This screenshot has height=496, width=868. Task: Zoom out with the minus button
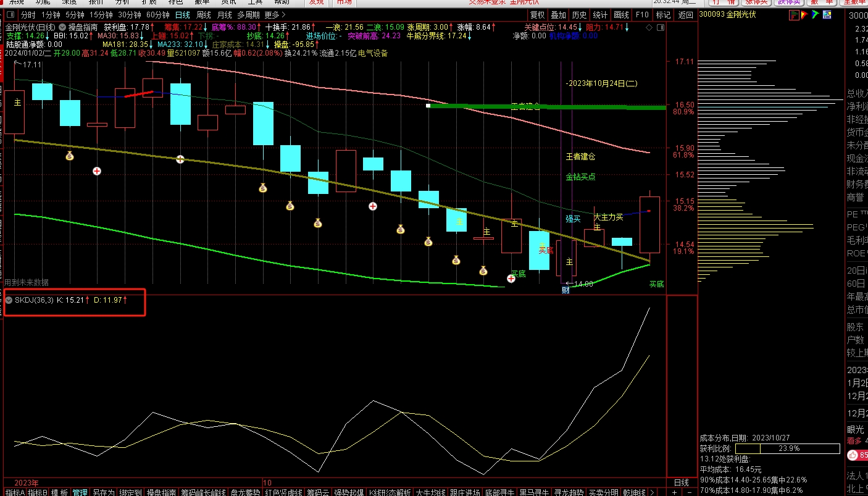(690, 492)
